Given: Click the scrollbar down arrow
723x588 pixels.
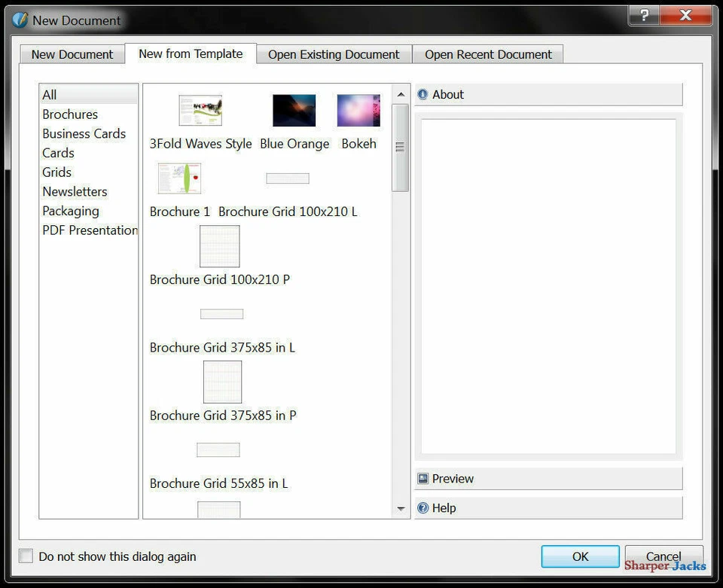Looking at the screenshot, I should click(401, 508).
